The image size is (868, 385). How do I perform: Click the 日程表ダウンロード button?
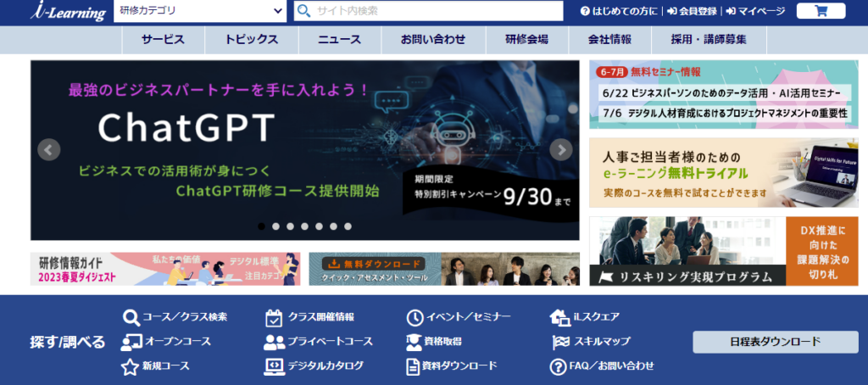pos(775,342)
